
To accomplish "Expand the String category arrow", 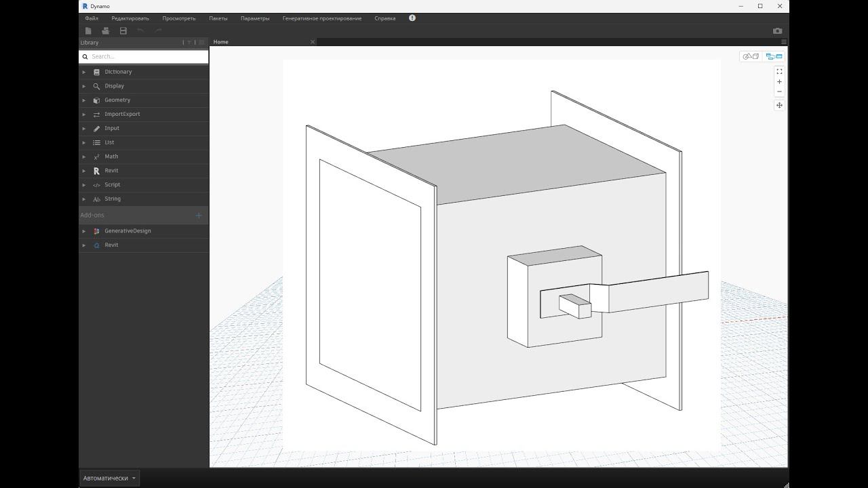I will [x=84, y=199].
